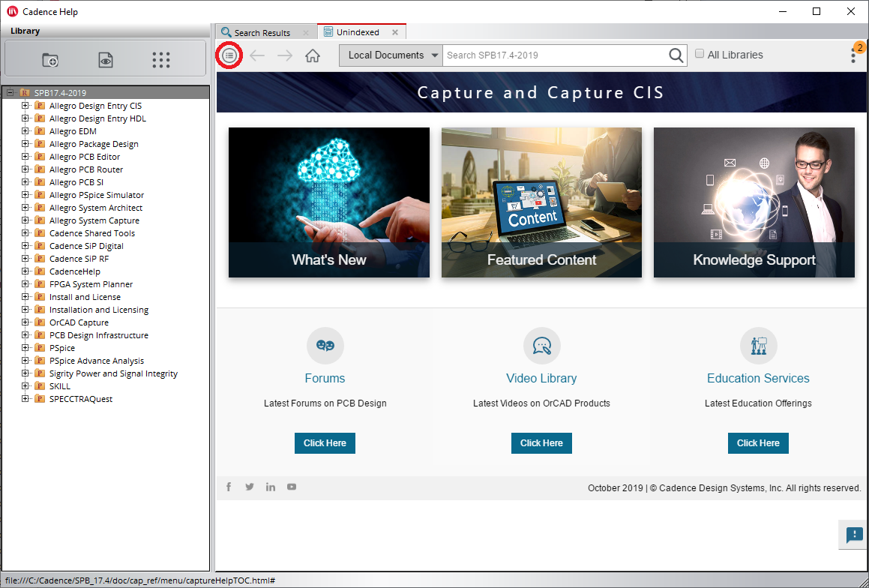Select Cadence SiP RF item

(79, 258)
